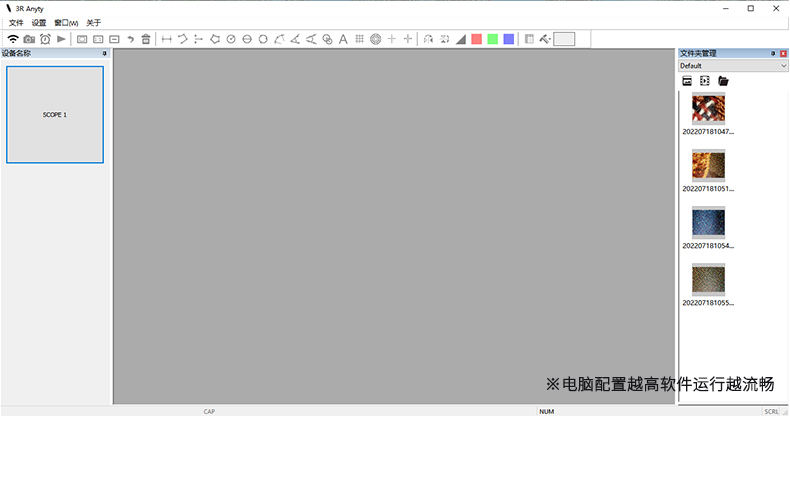
Task: Click the gray triangle gradient icon
Action: point(461,39)
